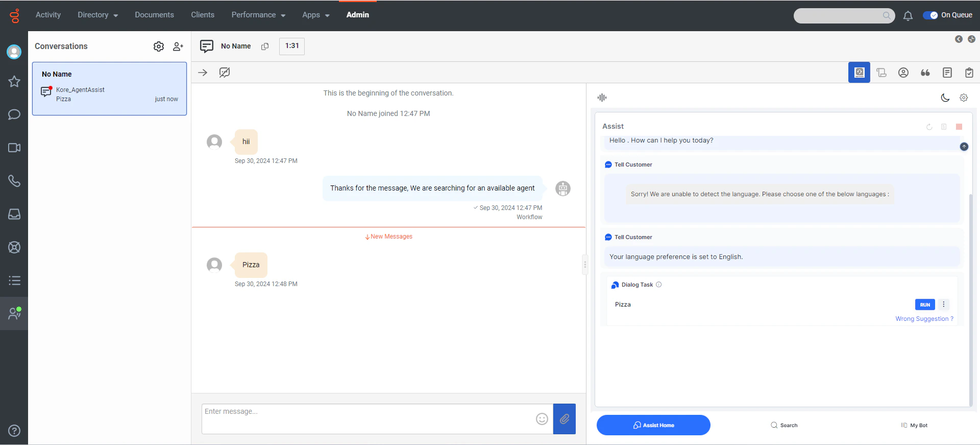The height and width of the screenshot is (445, 980).
Task: Toggle the On Queue switch
Action: point(930,15)
